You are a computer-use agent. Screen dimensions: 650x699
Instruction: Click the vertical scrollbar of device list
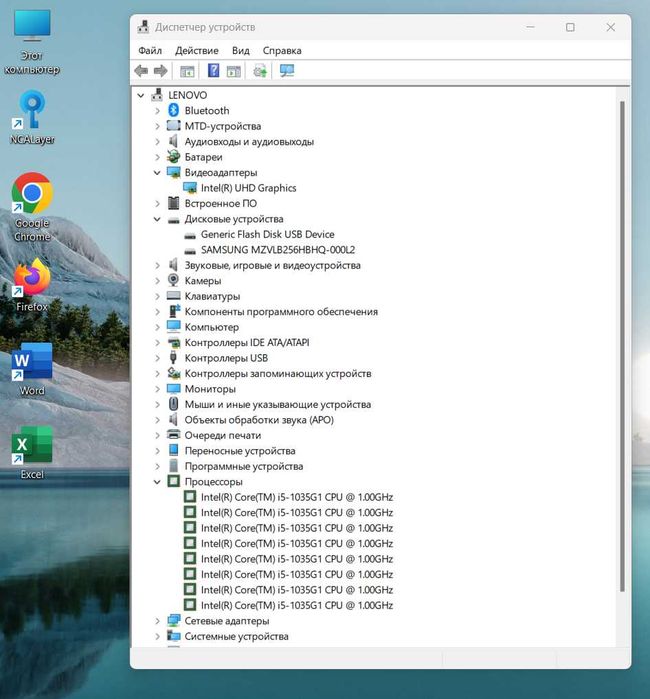click(x=622, y=346)
